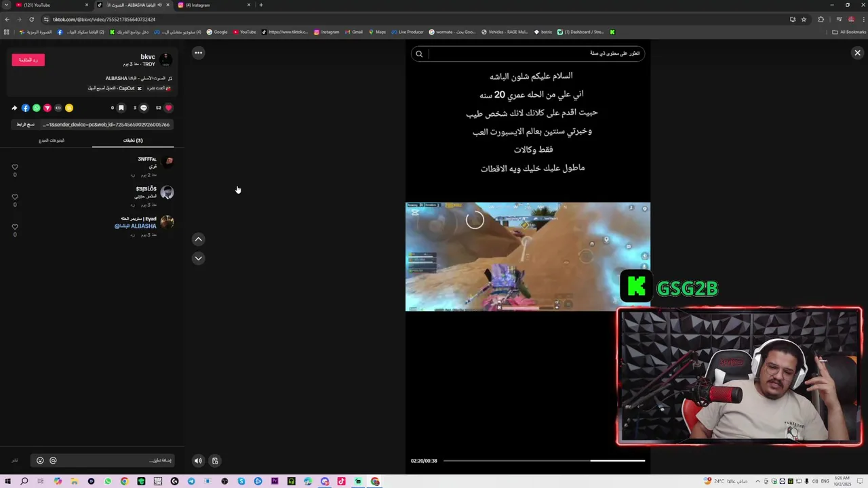
Task: Save video with the bookmark icon
Action: click(121, 108)
